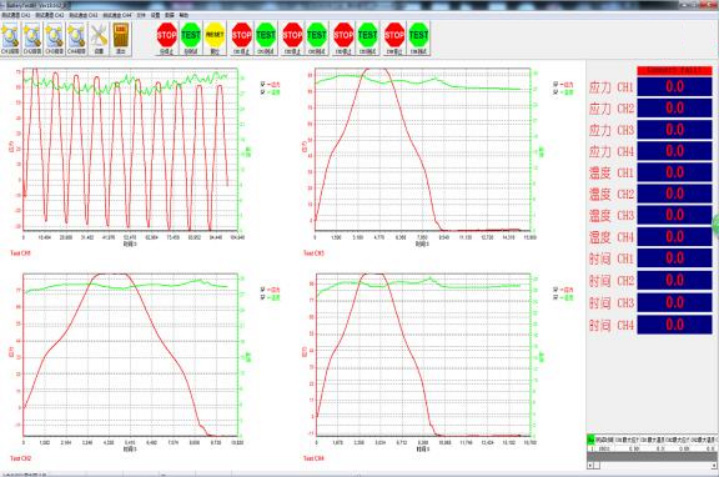Open the 文件 menu
The image size is (720, 477).
point(140,16)
